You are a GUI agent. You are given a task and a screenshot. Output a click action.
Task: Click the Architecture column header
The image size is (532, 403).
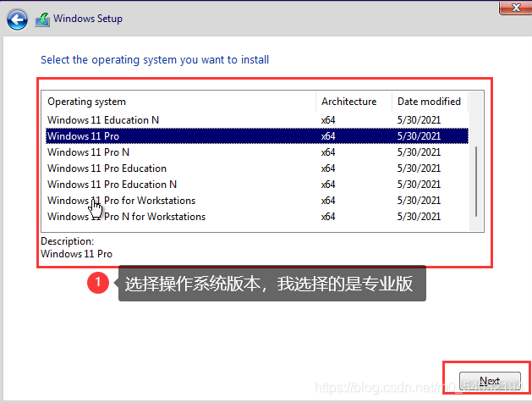coord(354,102)
